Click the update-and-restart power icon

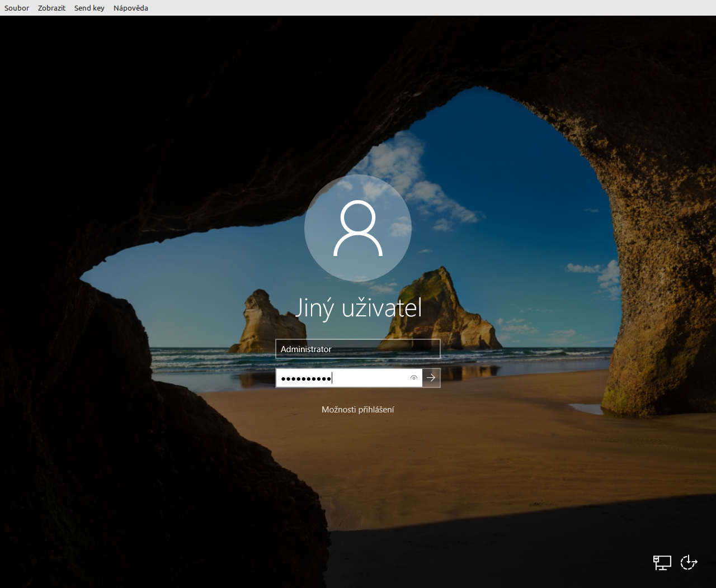689,563
